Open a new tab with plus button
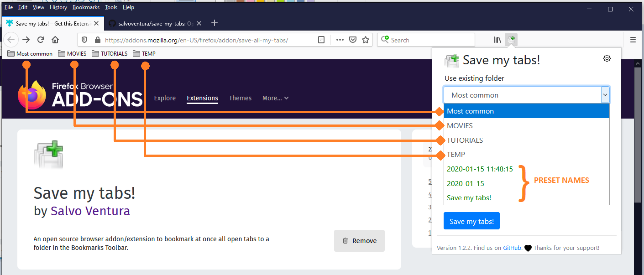The image size is (644, 275). tap(215, 23)
